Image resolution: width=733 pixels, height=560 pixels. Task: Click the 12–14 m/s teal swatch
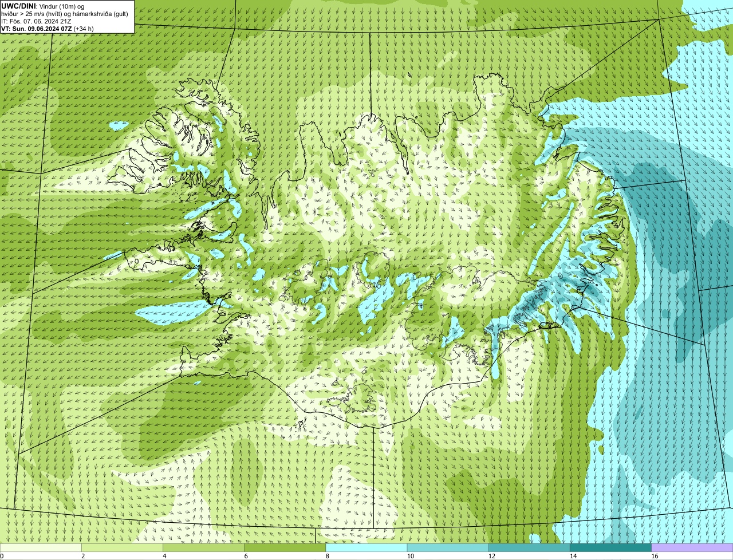tap(529, 547)
